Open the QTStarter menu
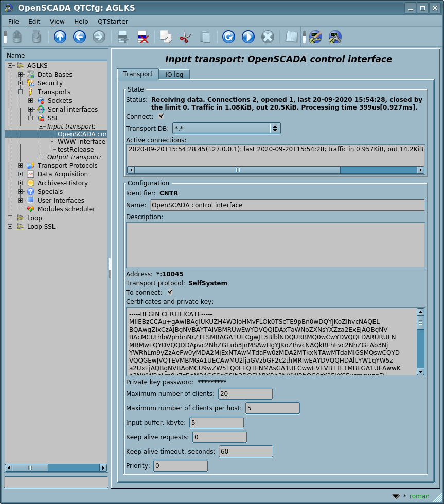 (x=113, y=22)
